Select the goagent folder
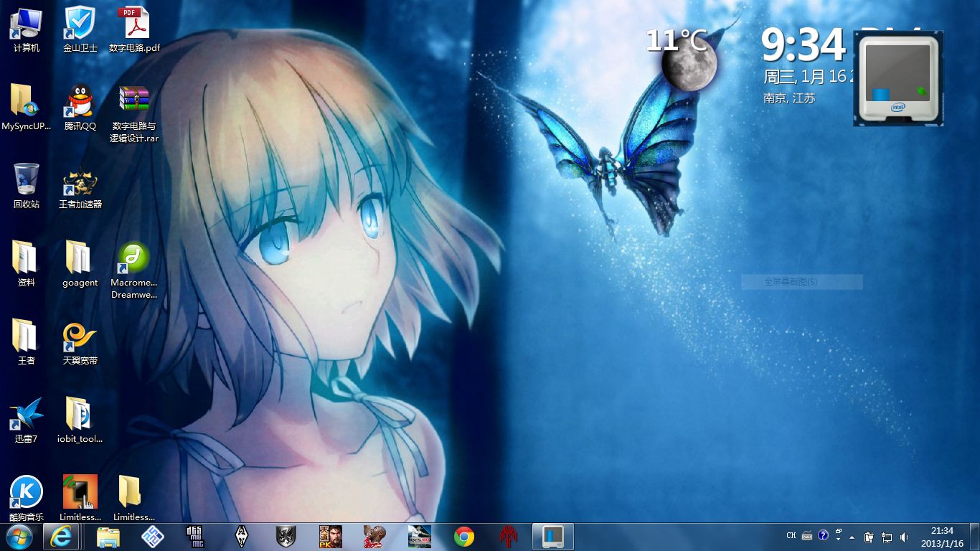The image size is (980, 551). point(80,264)
